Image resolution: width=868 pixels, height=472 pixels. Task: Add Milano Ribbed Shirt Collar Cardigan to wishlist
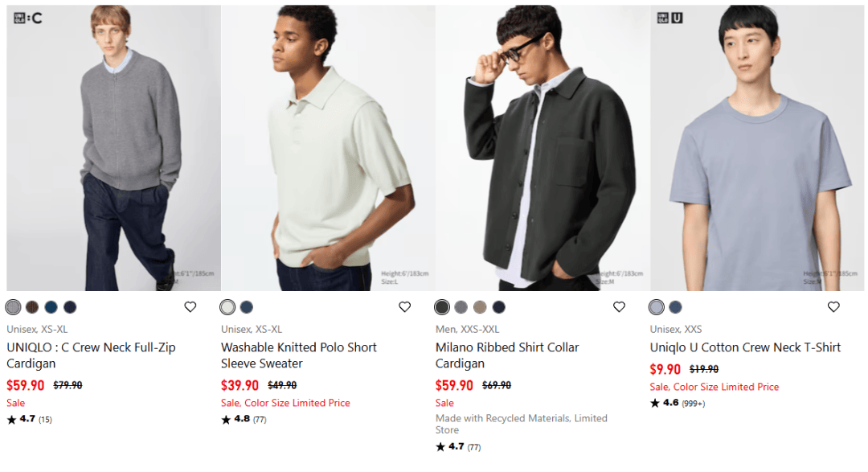(x=619, y=307)
